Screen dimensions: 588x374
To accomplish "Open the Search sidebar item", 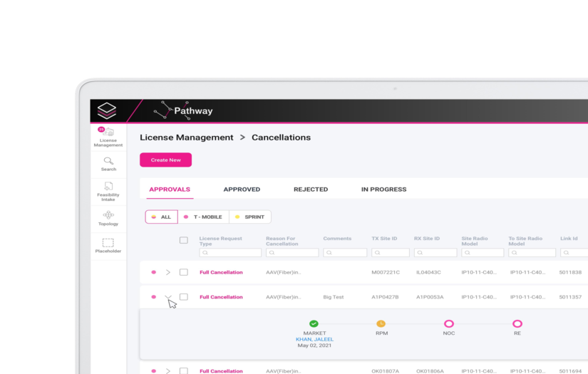I will click(108, 164).
